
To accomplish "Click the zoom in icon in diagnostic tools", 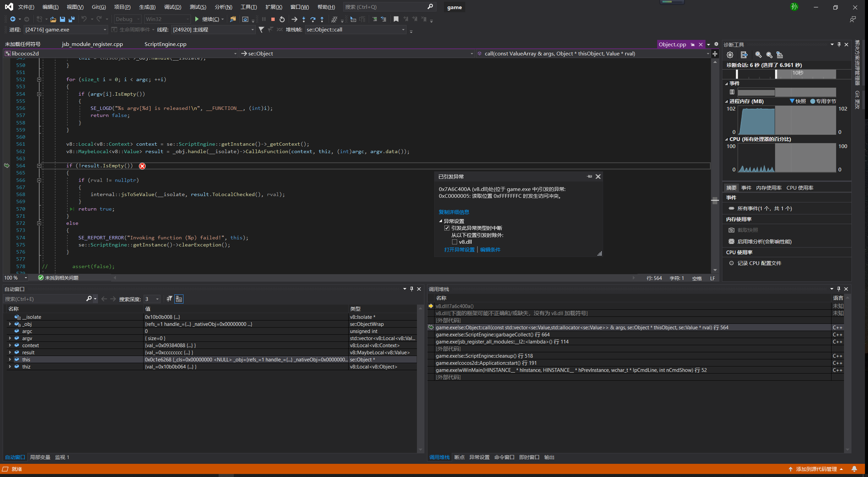I will [x=758, y=55].
